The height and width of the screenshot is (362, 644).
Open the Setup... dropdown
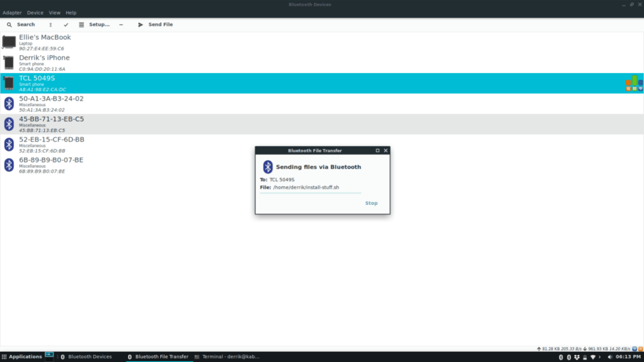coord(99,25)
